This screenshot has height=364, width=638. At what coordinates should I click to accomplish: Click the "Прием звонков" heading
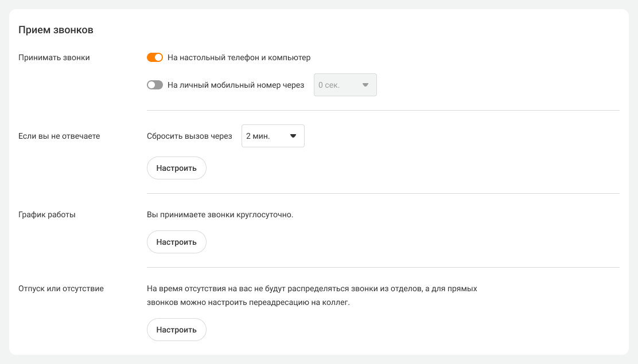point(56,30)
